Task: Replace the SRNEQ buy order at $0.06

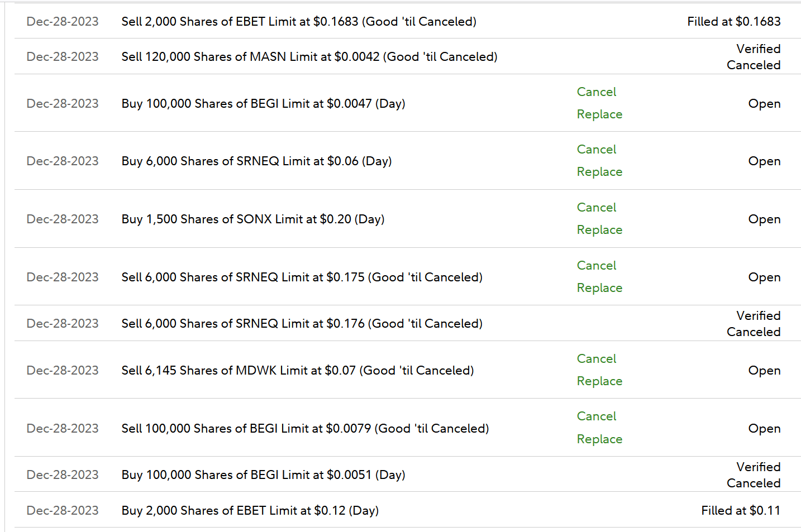Action: tap(599, 172)
